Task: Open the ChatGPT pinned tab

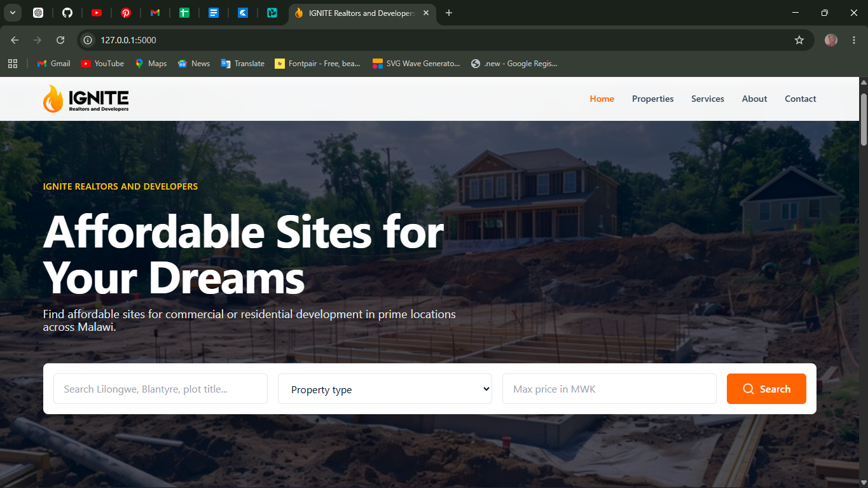Action: [x=38, y=13]
